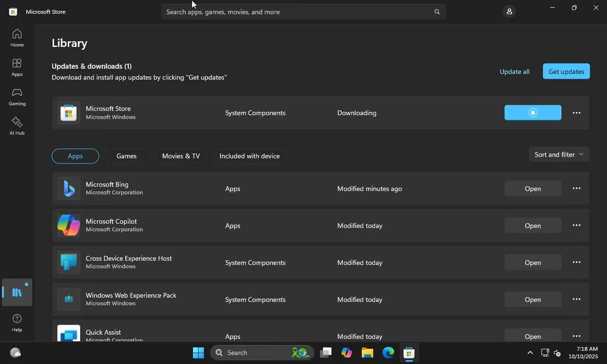This screenshot has height=364, width=607.
Task: Open the Windows Start menu
Action: point(199,353)
